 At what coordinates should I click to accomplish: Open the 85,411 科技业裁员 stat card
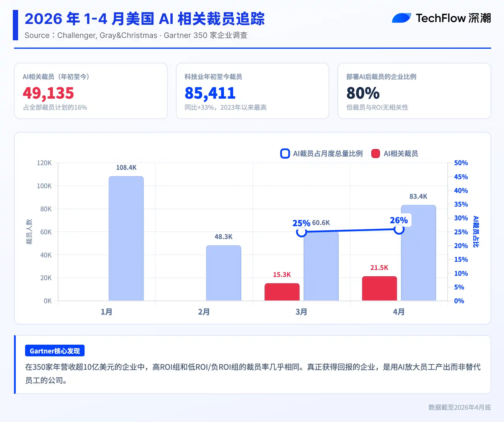tap(253, 91)
